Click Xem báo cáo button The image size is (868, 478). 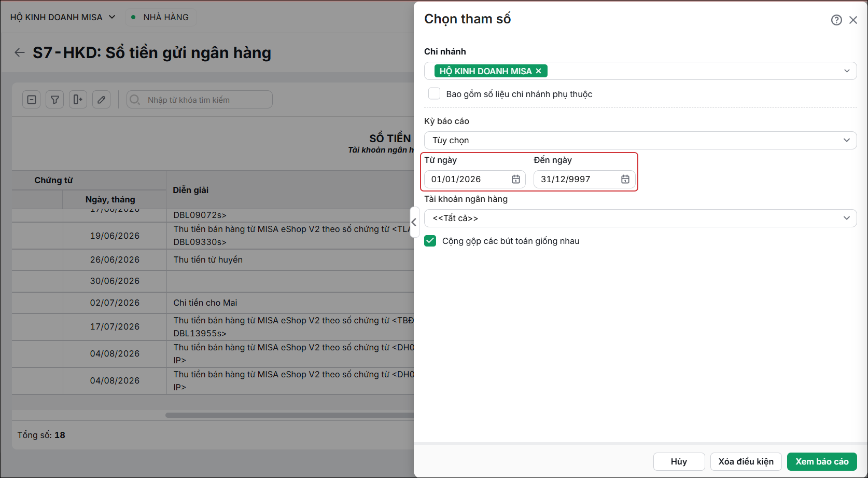point(822,461)
